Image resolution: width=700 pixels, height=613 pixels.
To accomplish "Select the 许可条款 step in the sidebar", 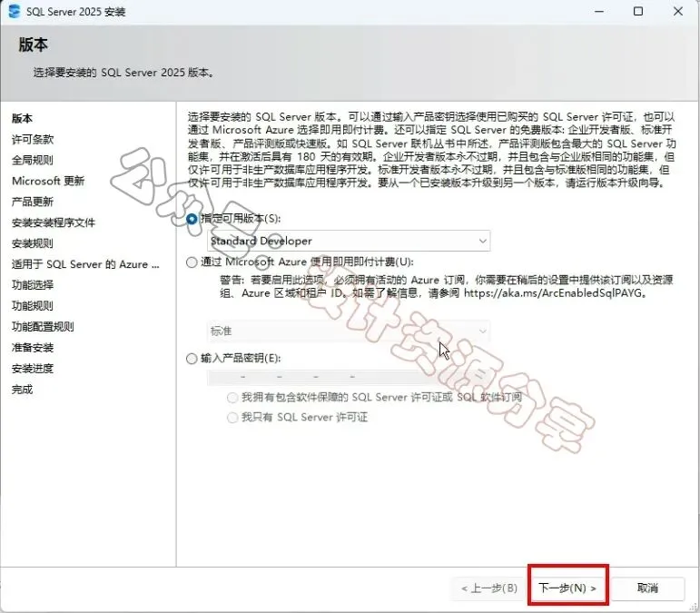I will click(x=33, y=139).
